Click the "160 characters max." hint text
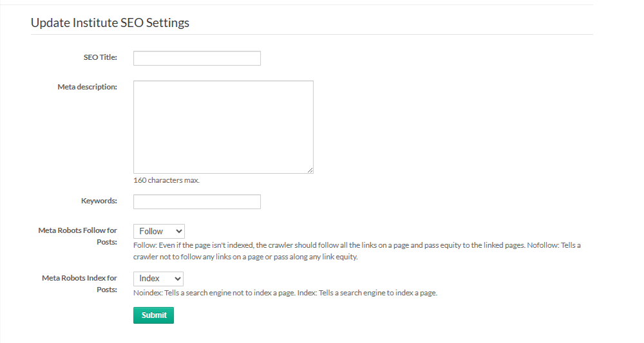Screen dimensions: 644x343 point(166,180)
